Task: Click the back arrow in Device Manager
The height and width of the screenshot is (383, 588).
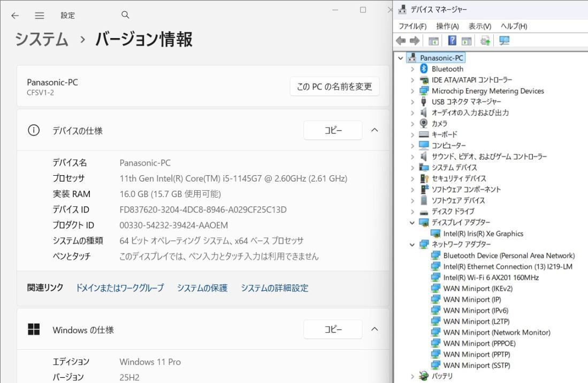Action: click(x=401, y=40)
